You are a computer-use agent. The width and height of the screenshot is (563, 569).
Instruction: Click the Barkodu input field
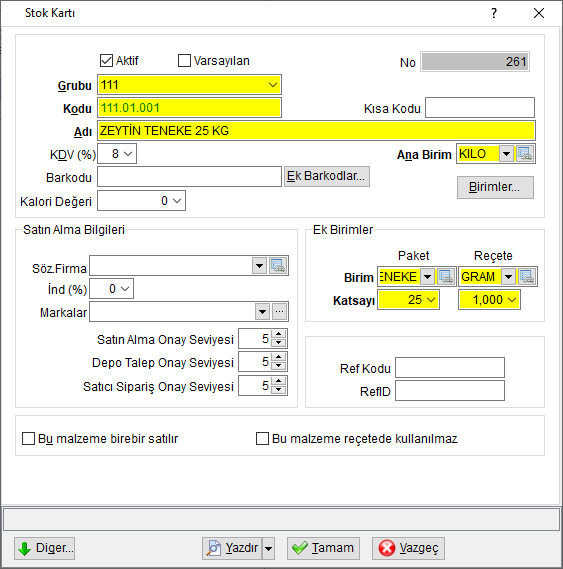click(189, 177)
